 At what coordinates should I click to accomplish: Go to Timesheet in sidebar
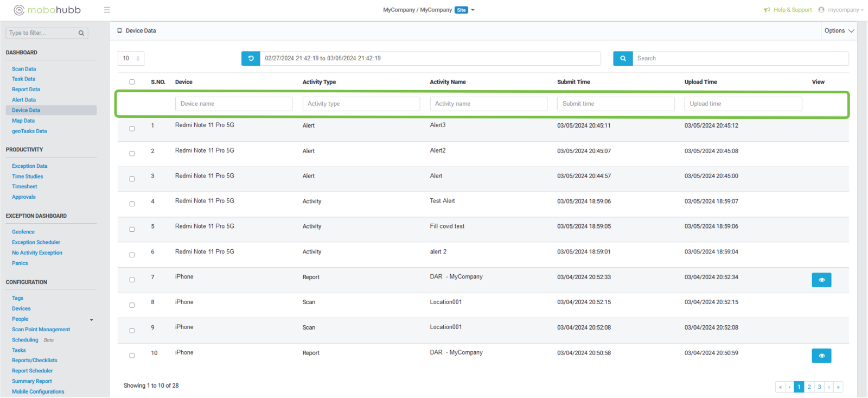click(24, 186)
